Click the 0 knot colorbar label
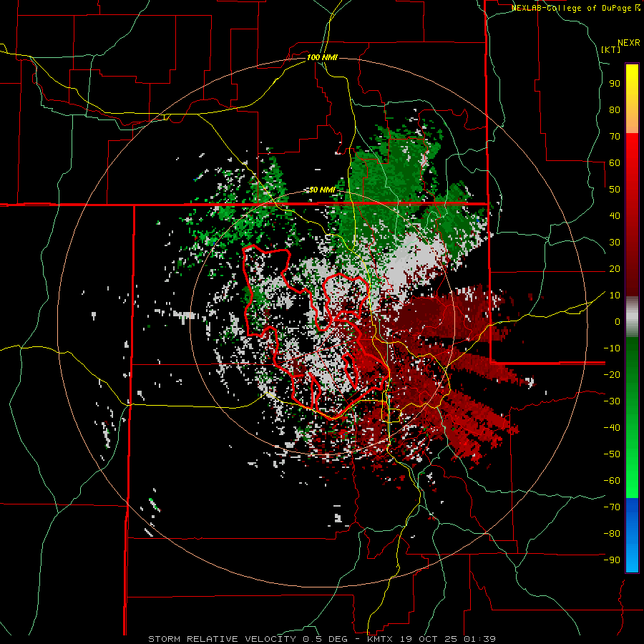 pyautogui.click(x=618, y=322)
